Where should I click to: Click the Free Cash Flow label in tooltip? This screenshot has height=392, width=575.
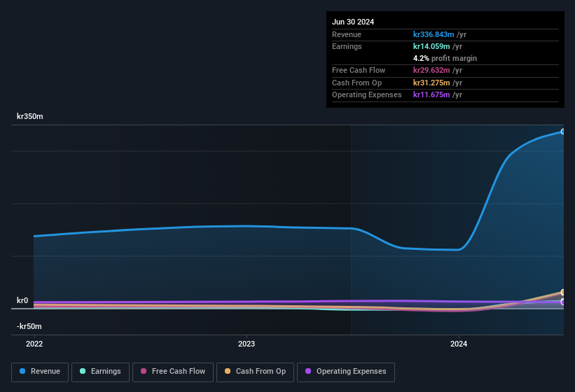(359, 70)
